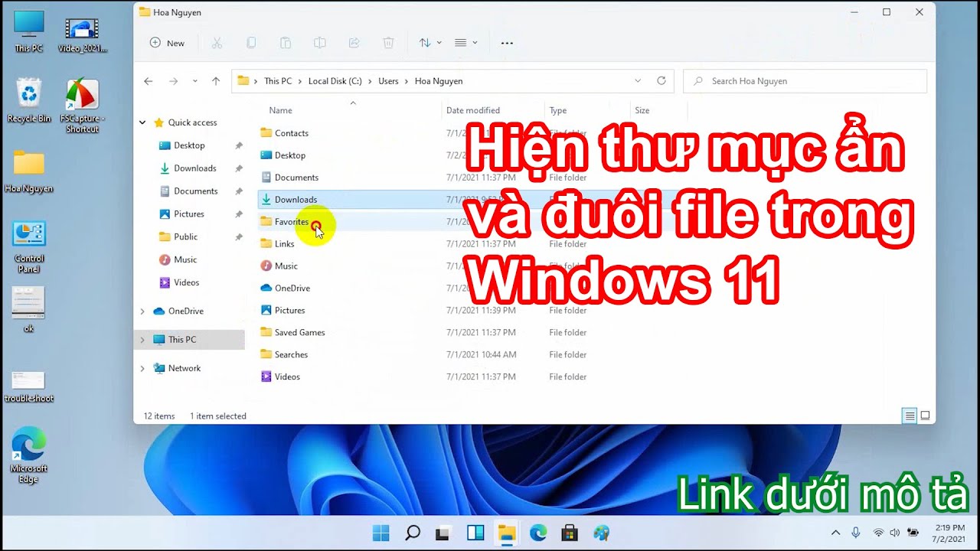Select Documents in Quick access sidebar
This screenshot has height=551, width=980.
tap(195, 191)
